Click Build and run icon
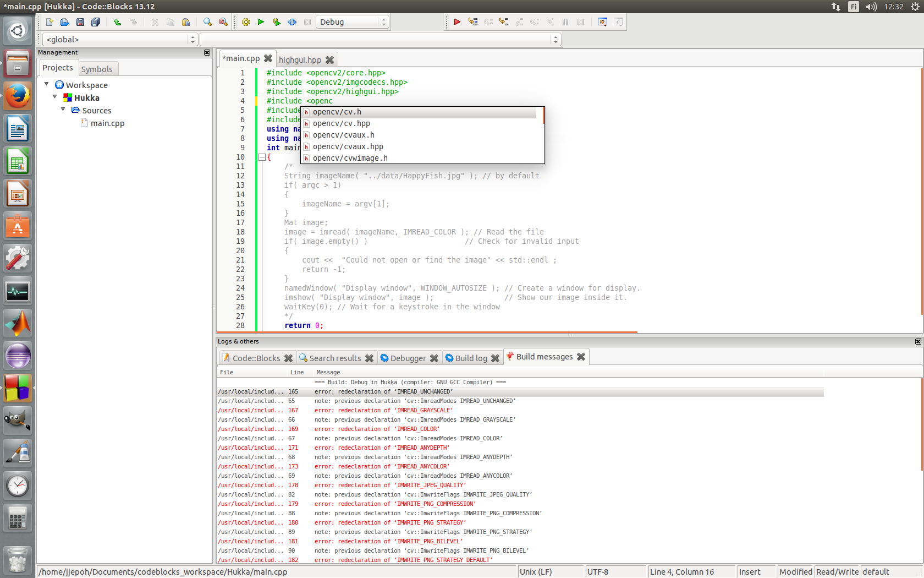The width and height of the screenshot is (924, 578). 277,22
